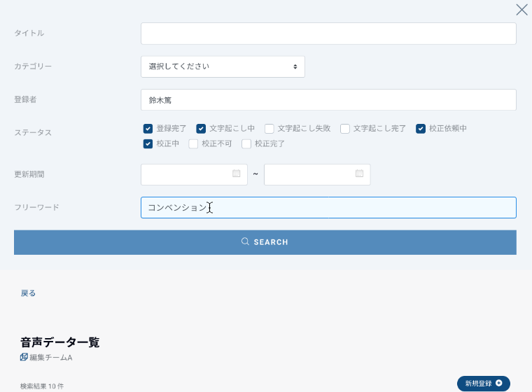Click the team icon beside 編集チームA
Viewport: 532px width, 392px height.
coord(24,357)
